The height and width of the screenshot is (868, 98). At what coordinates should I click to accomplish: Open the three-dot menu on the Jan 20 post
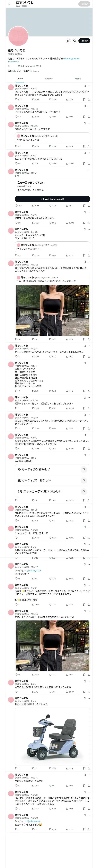89,229
